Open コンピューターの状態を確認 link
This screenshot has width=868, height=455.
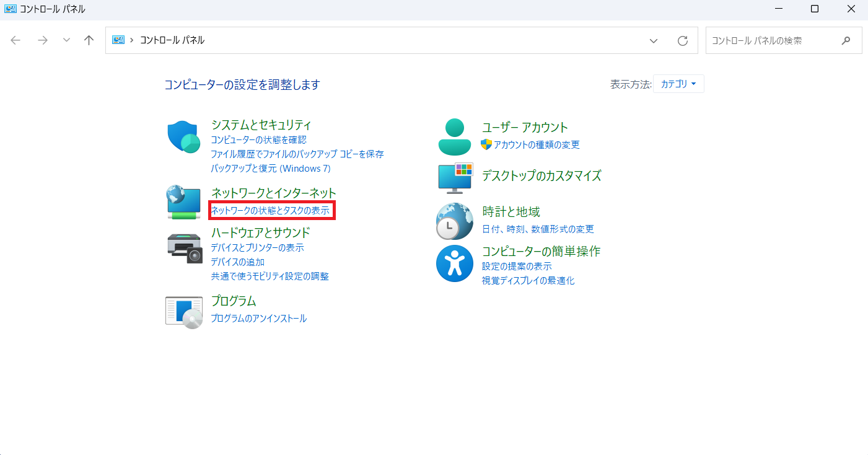tap(258, 140)
